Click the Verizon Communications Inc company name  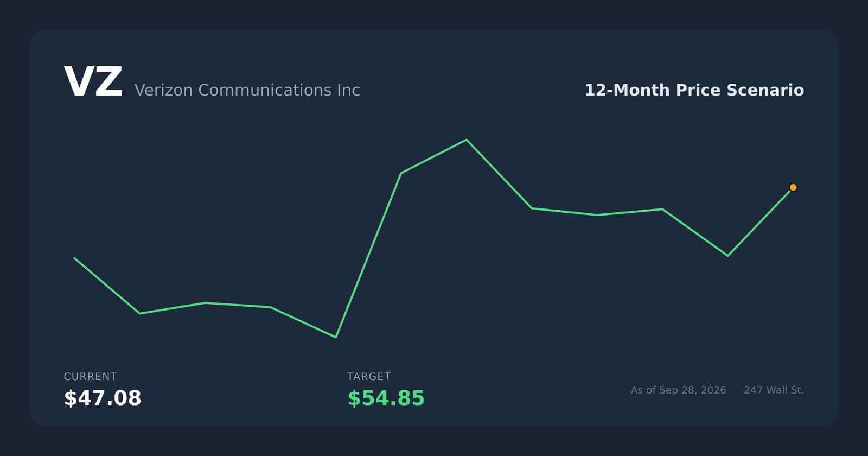pos(247,90)
